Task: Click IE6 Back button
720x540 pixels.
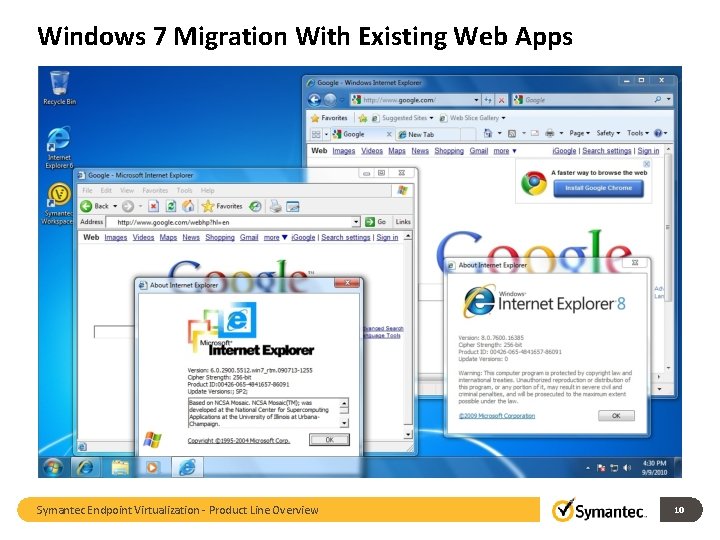Action: (x=94, y=206)
